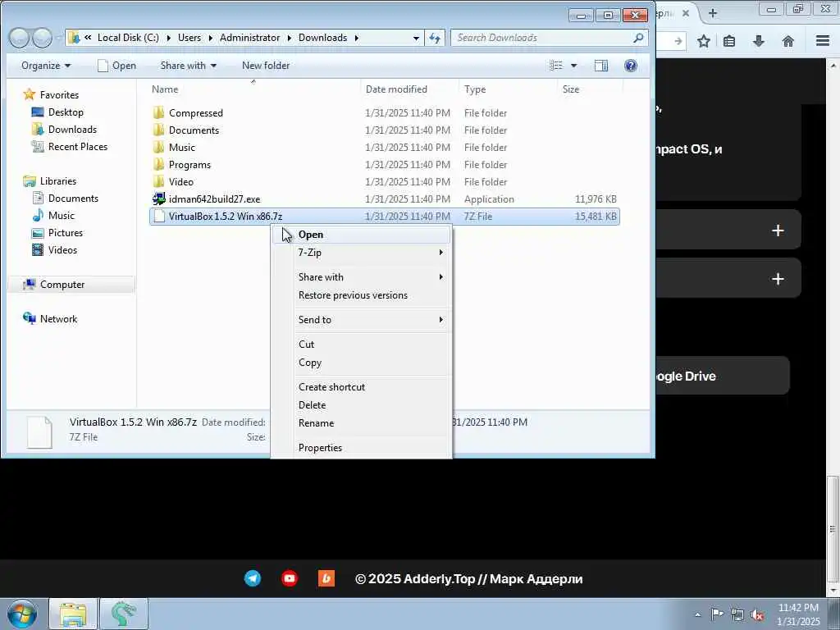Choose Restore previous versions

[362, 295]
